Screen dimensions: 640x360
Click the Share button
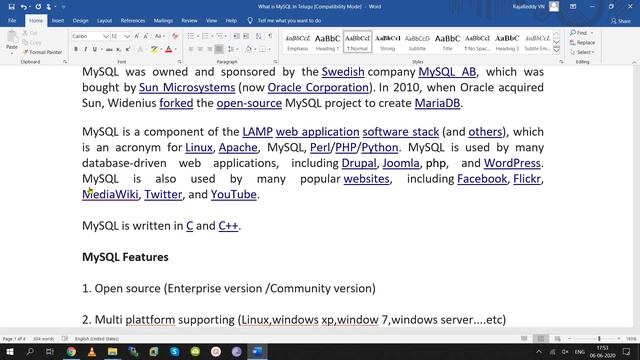click(x=621, y=21)
